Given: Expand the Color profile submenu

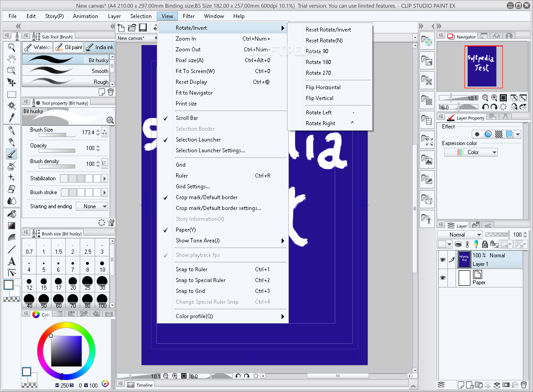Looking at the screenshot, I should [223, 316].
